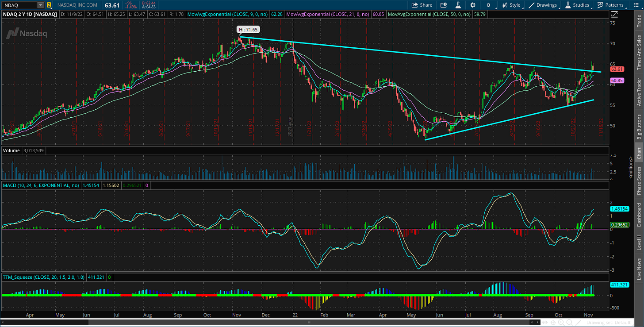644x327 pixels.
Task: Open the Phase Scores side tab
Action: tap(639, 181)
